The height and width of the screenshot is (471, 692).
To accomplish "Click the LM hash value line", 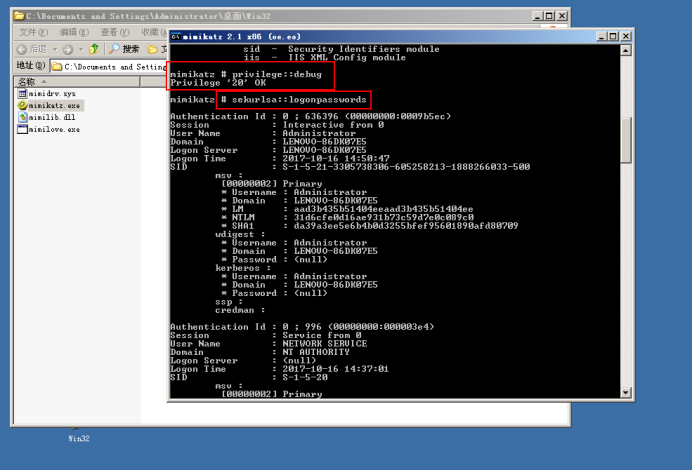I will 347,209.
